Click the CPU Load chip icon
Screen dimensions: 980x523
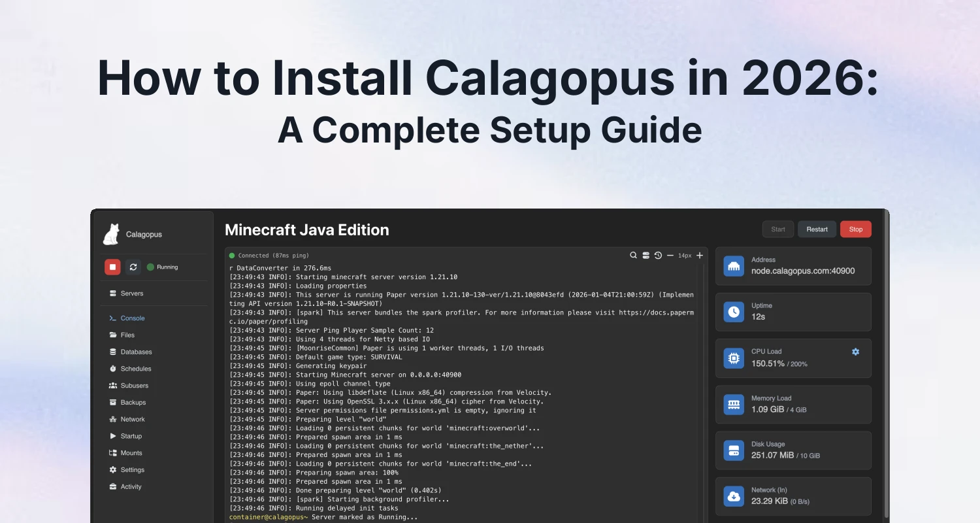click(734, 358)
